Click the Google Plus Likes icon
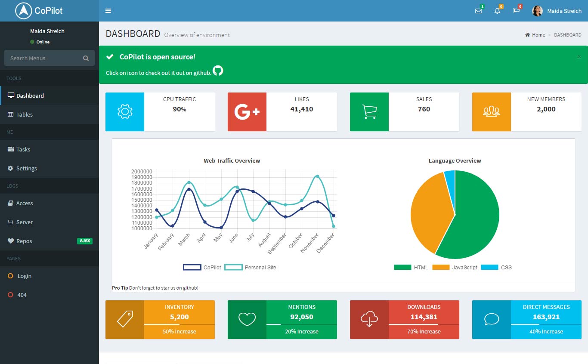This screenshot has width=588, height=364. coord(247,112)
